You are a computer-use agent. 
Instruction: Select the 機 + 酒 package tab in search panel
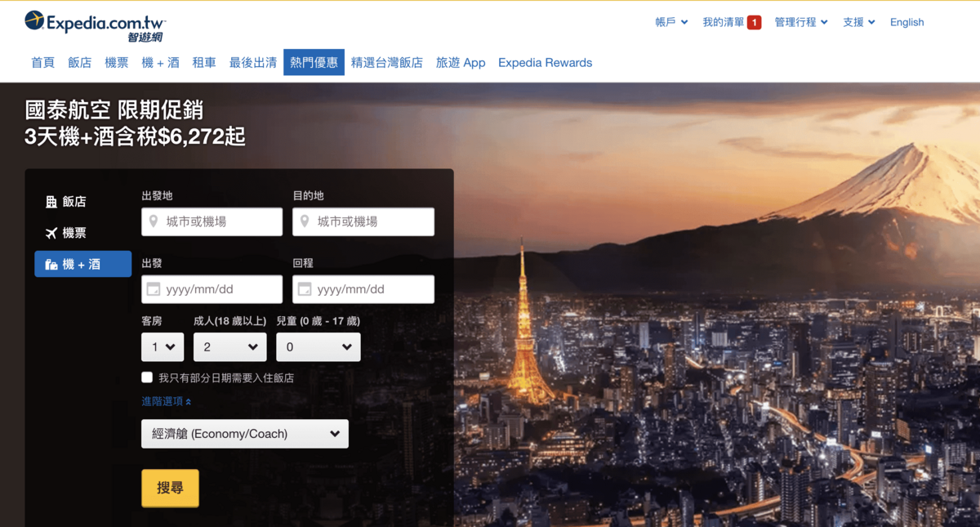(x=82, y=264)
